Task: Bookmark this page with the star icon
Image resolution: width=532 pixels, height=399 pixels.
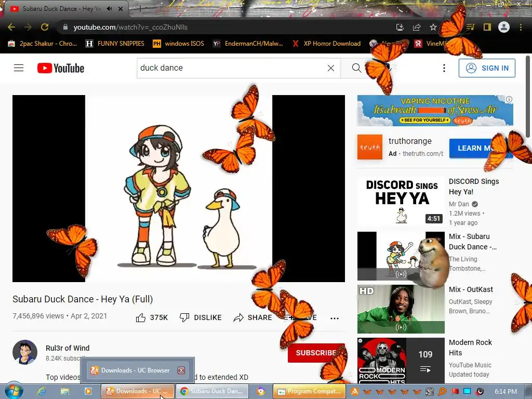Action: click(433, 27)
